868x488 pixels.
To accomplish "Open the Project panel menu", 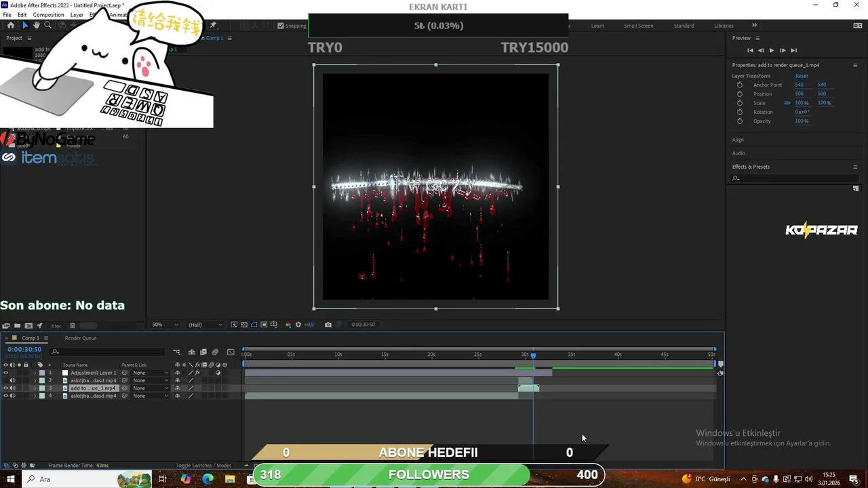I will (x=28, y=38).
